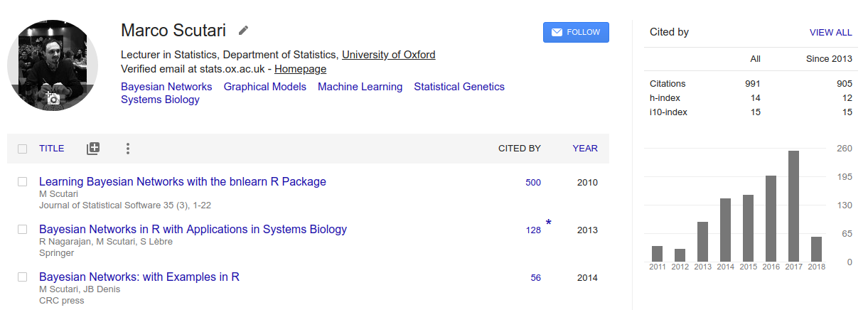Screen dimensions: 868x310
Task: Click the h-index row label
Action: [x=663, y=98]
